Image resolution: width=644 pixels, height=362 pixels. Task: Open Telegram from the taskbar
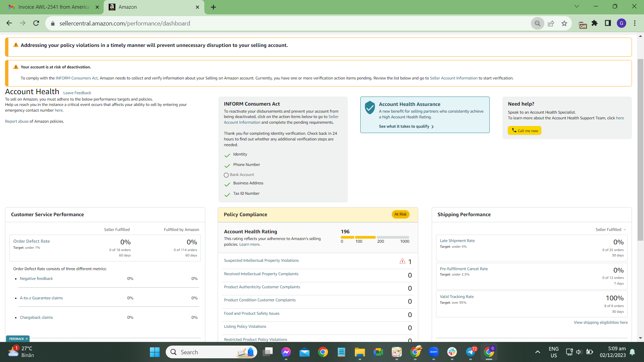click(x=471, y=352)
